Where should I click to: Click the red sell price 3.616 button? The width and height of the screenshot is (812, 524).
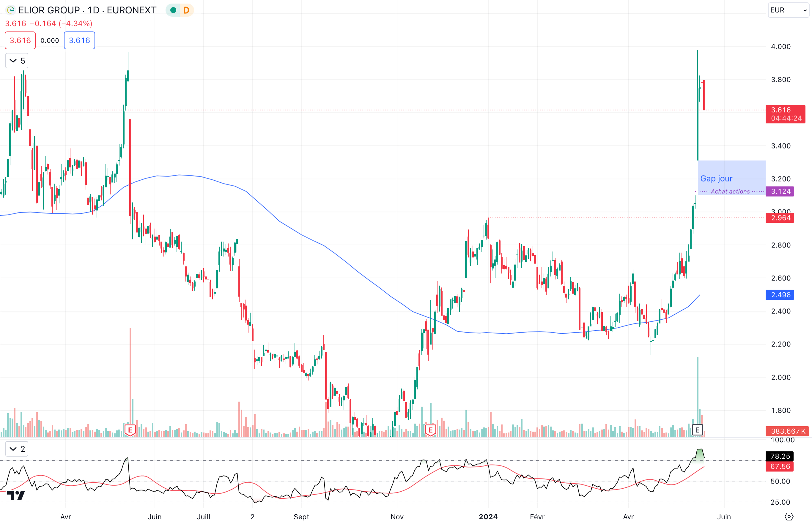pos(20,40)
